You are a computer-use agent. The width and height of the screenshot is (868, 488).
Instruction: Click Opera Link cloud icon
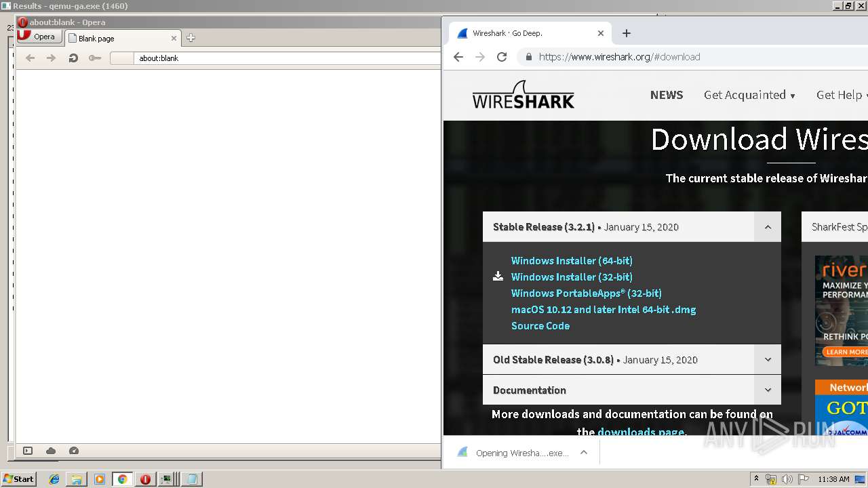pos(51,451)
